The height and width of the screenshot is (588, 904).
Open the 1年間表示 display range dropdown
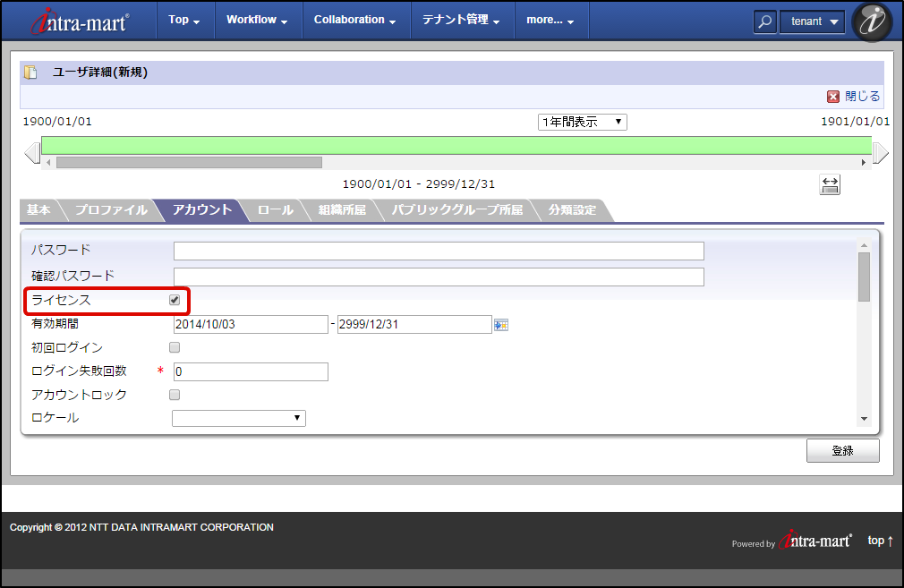[583, 123]
